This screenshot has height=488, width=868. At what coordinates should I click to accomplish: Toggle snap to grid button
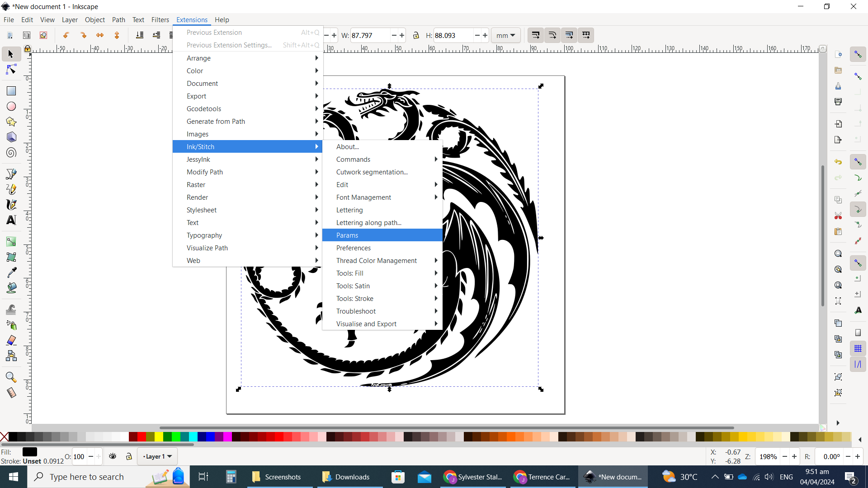click(x=858, y=348)
